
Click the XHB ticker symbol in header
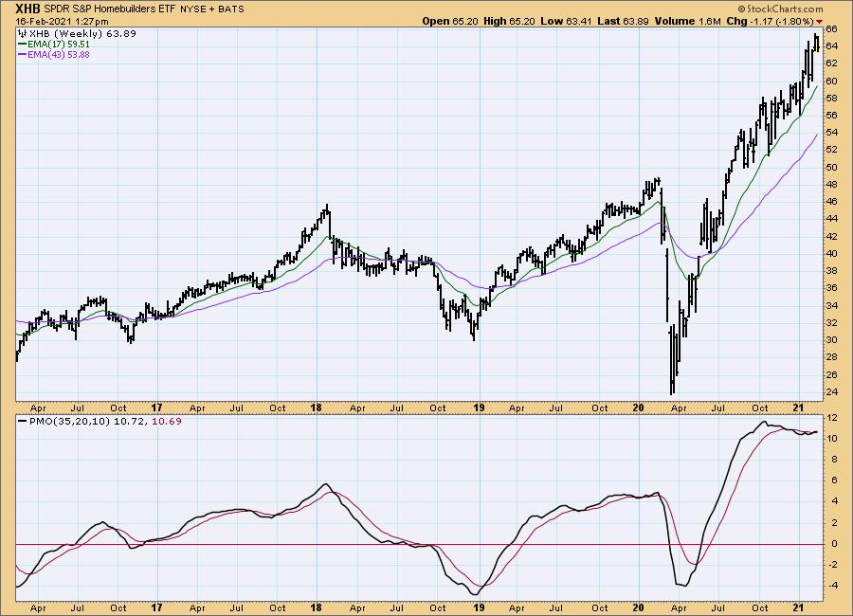click(x=27, y=9)
